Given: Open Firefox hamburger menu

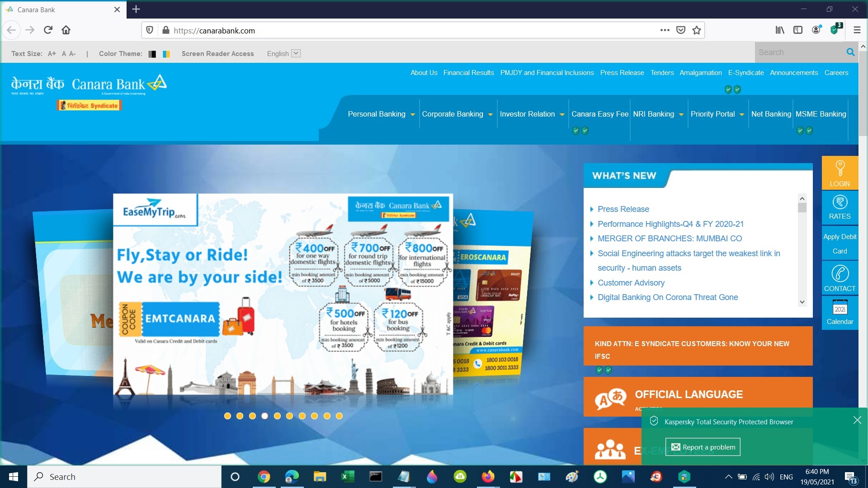Looking at the screenshot, I should [857, 30].
